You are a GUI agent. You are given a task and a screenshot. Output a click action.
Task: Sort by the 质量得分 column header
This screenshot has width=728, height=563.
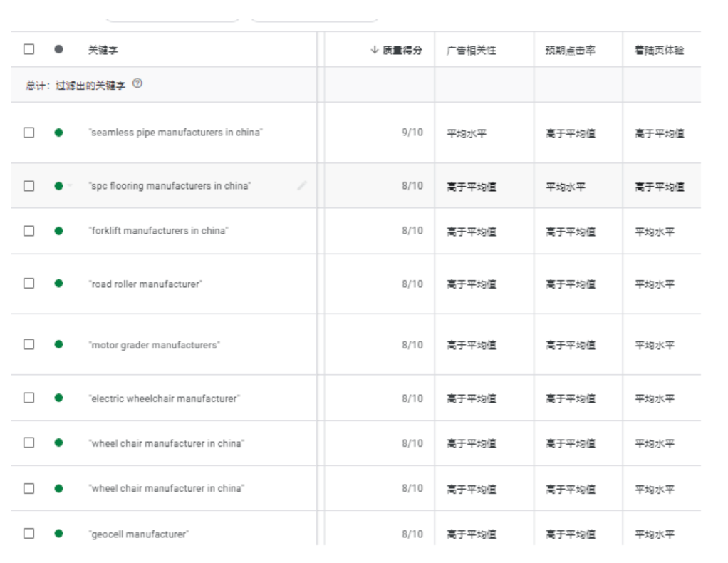[x=397, y=51]
